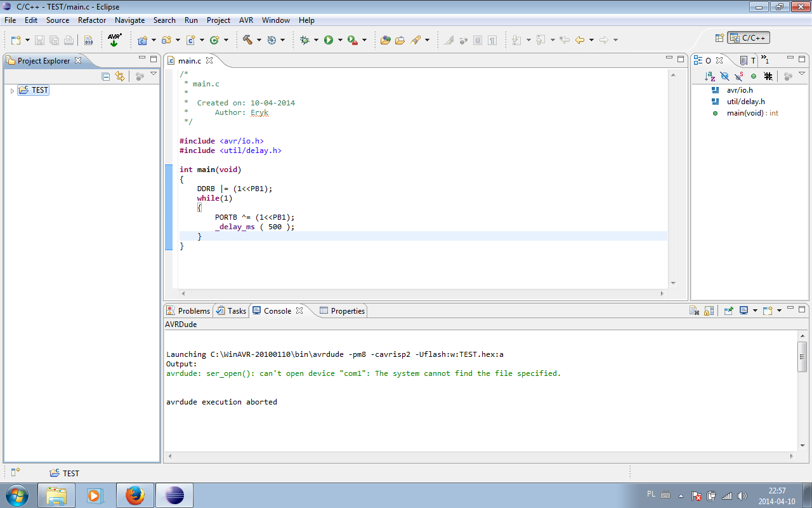This screenshot has width=812, height=508.
Task: Open the Run button dropdown arrow
Action: coord(340,40)
